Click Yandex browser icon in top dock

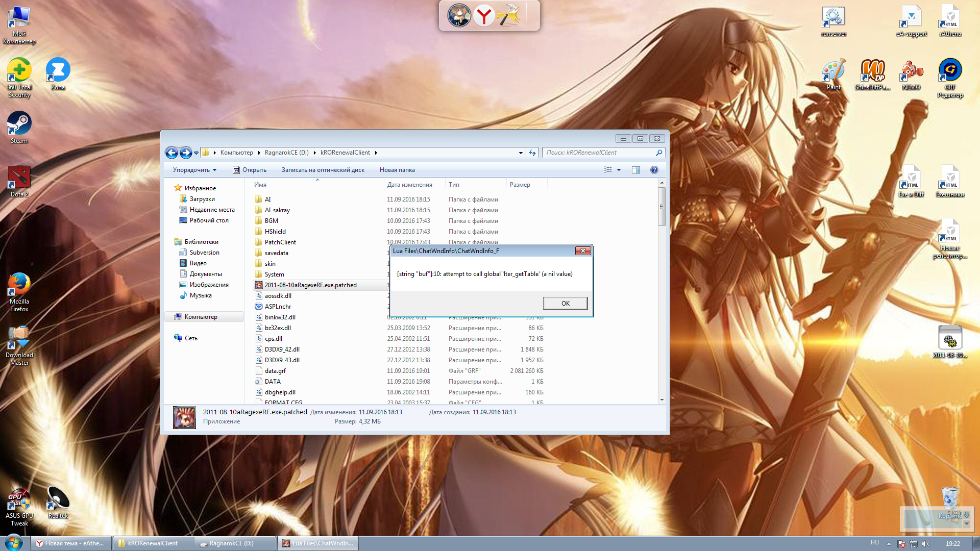click(x=483, y=16)
